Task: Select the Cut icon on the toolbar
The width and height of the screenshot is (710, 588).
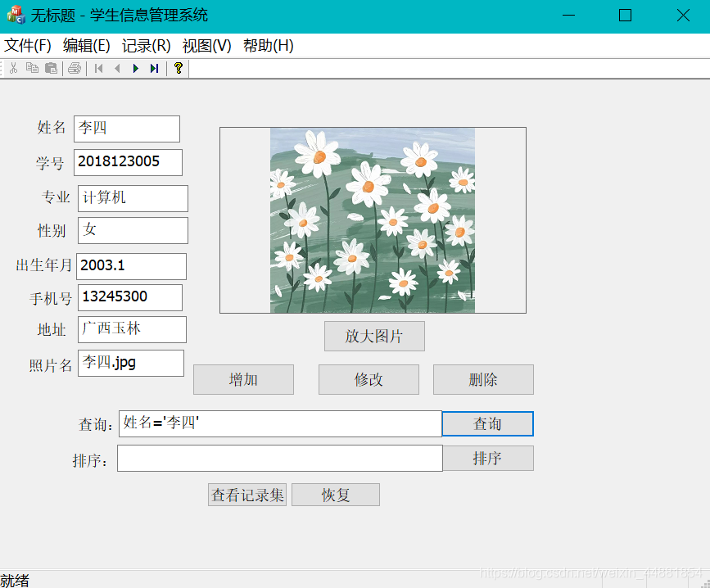Action: tap(14, 68)
